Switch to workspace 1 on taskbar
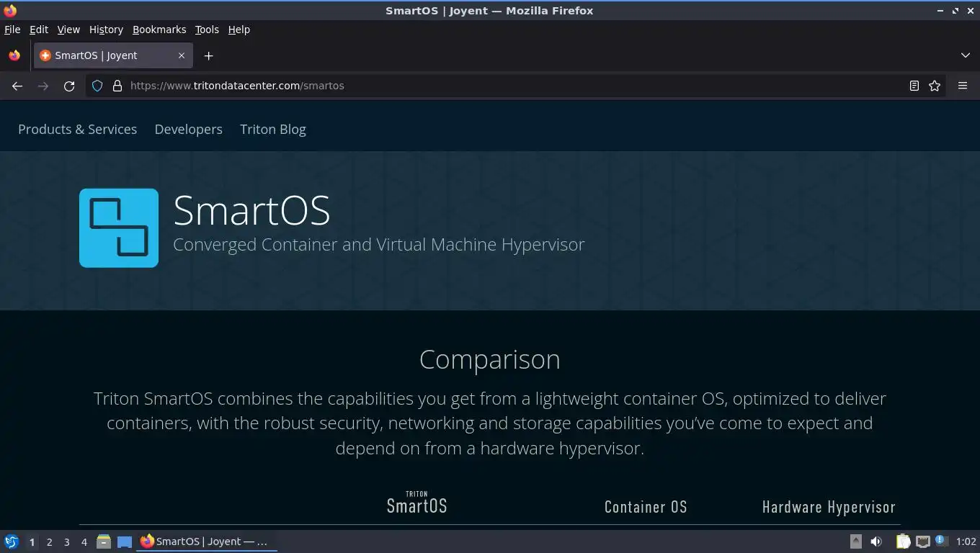980x553 pixels. (32, 541)
